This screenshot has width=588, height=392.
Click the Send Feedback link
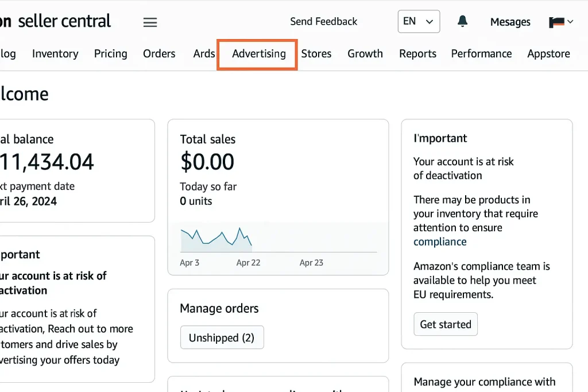323,22
